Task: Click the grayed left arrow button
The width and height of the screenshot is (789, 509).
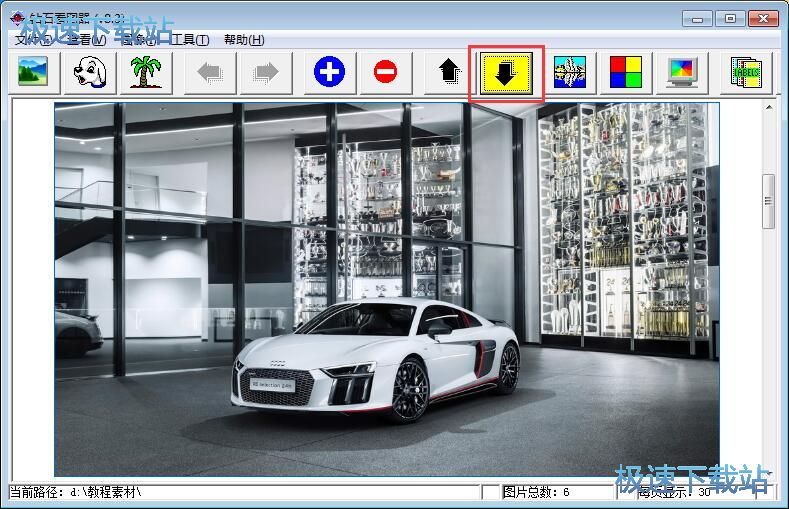Action: click(x=210, y=72)
